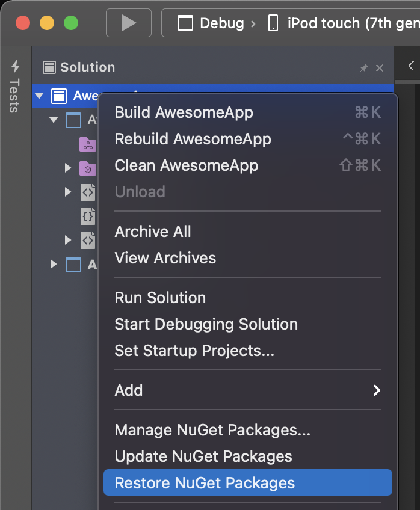This screenshot has width=420, height=510.
Task: Click the iPod touch device icon
Action: (273, 23)
